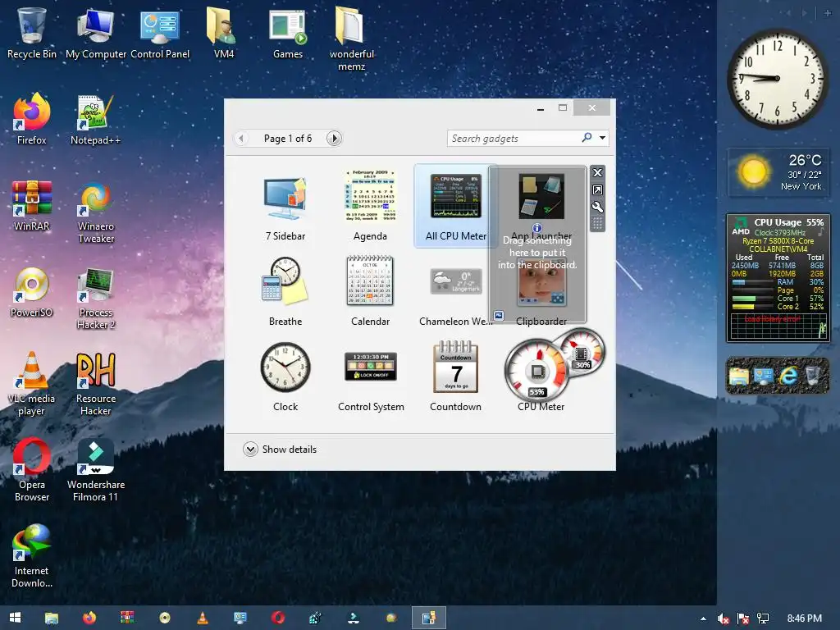Expand Show details section
Image resolution: width=840 pixels, height=630 pixels.
click(280, 449)
